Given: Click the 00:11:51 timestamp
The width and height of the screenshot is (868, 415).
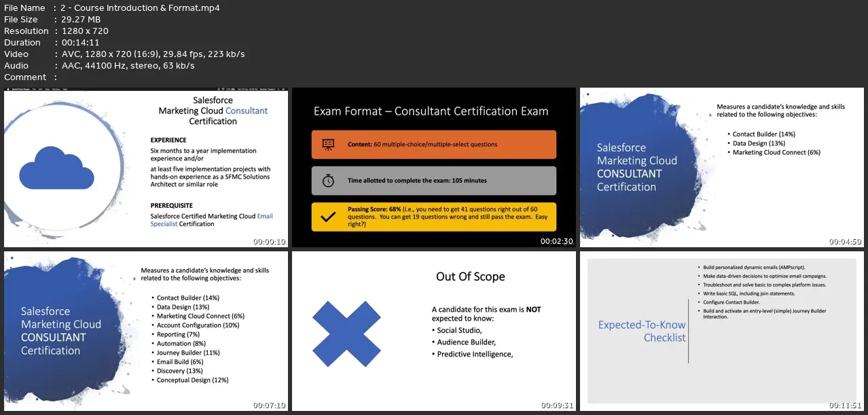Looking at the screenshot, I should click(846, 405).
